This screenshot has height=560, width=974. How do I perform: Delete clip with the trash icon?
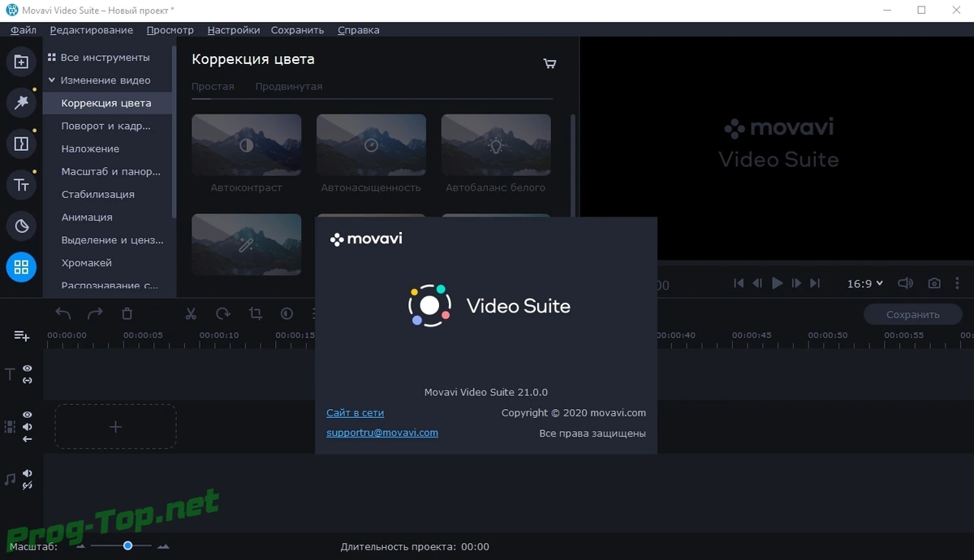click(127, 313)
